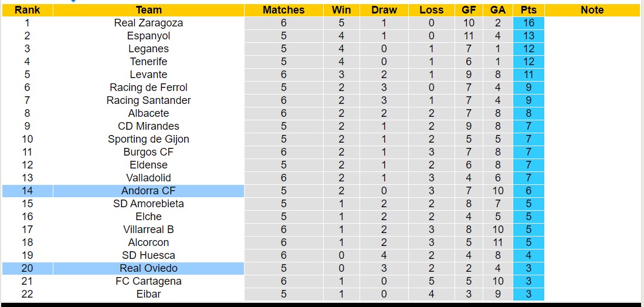The height and width of the screenshot is (307, 644).
Task: Select the Note column header
Action: point(592,10)
